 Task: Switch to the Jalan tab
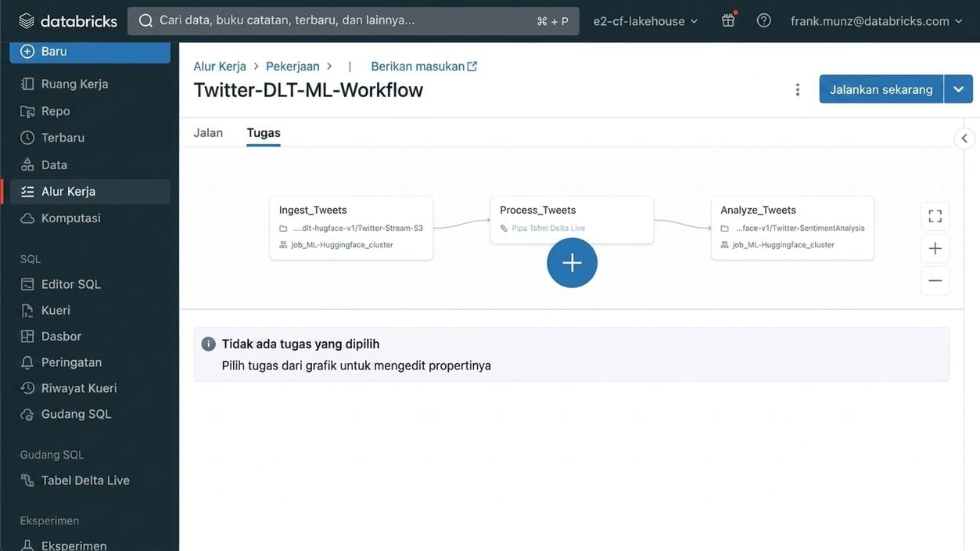[208, 132]
